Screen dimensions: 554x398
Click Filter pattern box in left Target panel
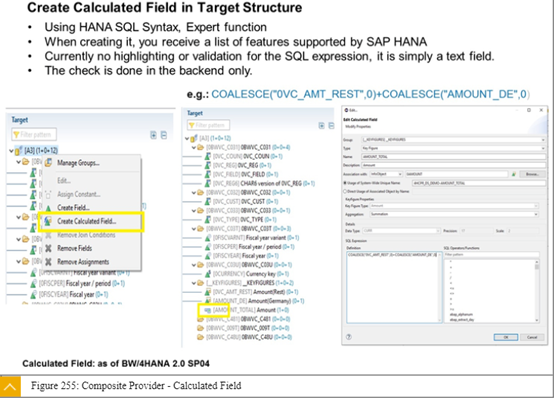(34, 135)
